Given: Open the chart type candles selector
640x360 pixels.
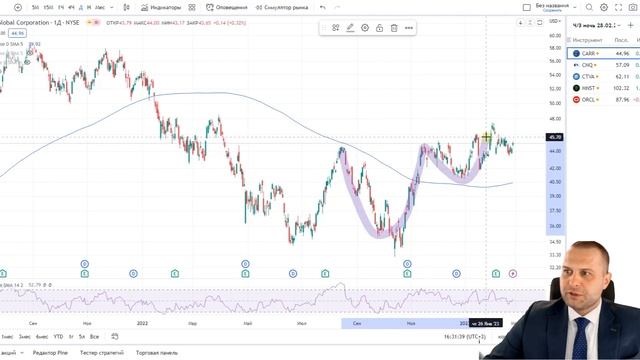Looking at the screenshot, I should [127, 7].
